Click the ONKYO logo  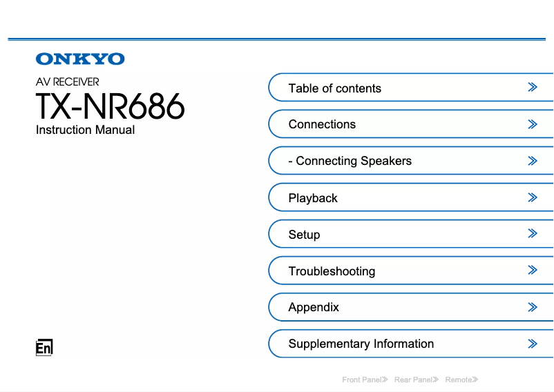point(80,59)
